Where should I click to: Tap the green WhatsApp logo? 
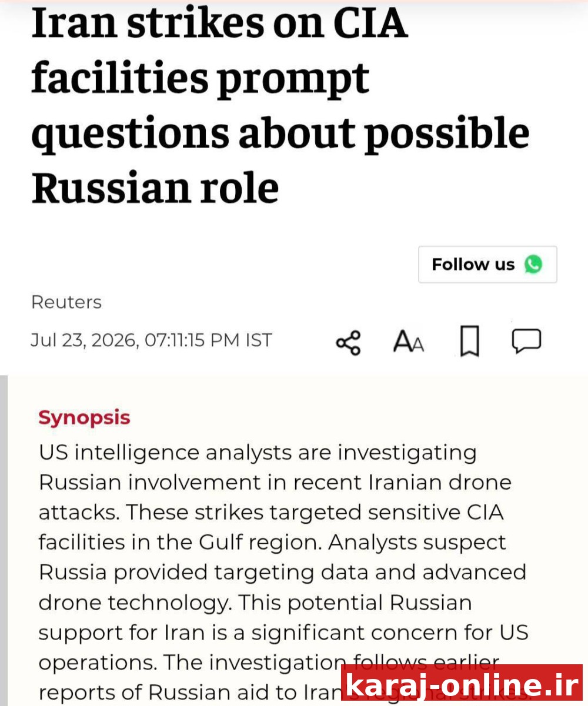533,265
